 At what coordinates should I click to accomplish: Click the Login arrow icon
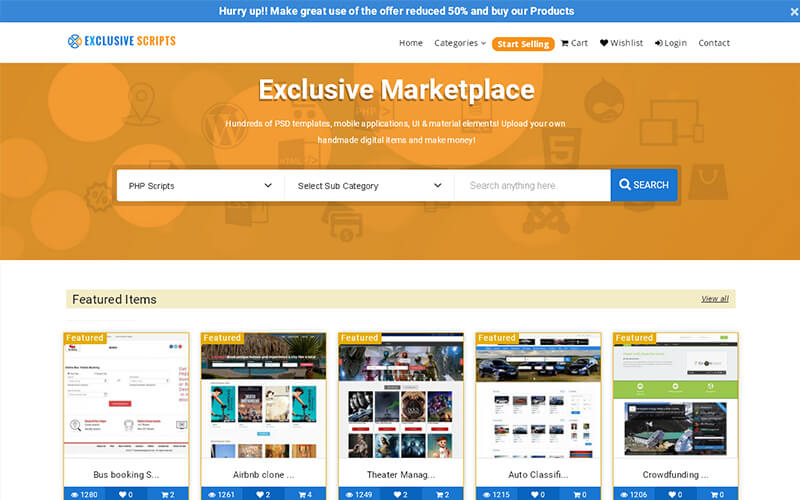[659, 43]
